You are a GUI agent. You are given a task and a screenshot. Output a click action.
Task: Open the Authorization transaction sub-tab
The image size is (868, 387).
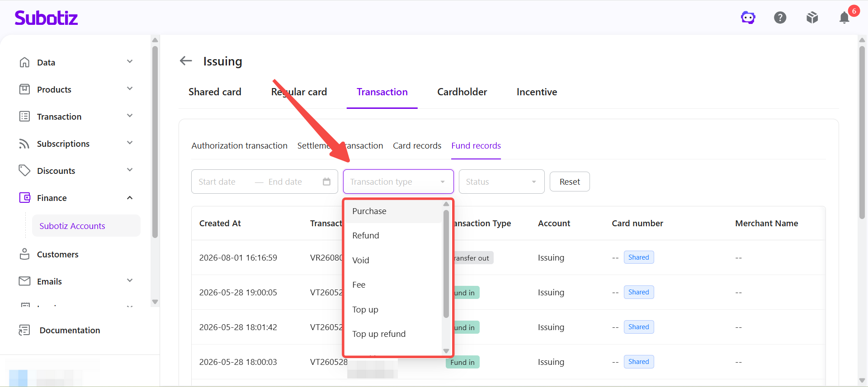point(239,146)
